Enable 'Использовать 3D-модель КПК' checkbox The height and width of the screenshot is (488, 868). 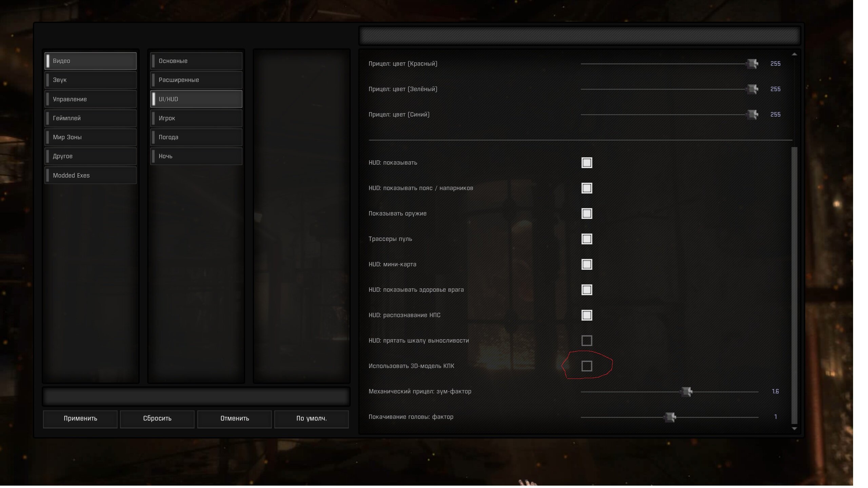587,366
